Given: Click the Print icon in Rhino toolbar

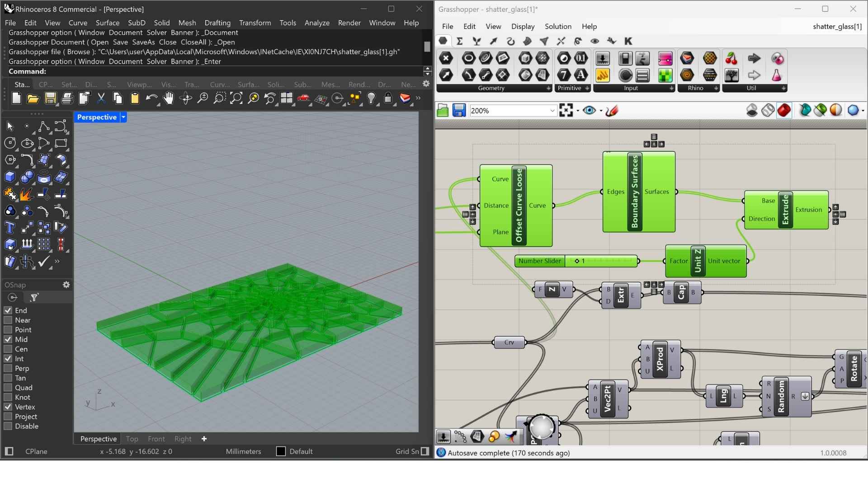Looking at the screenshot, I should pyautogui.click(x=67, y=99).
